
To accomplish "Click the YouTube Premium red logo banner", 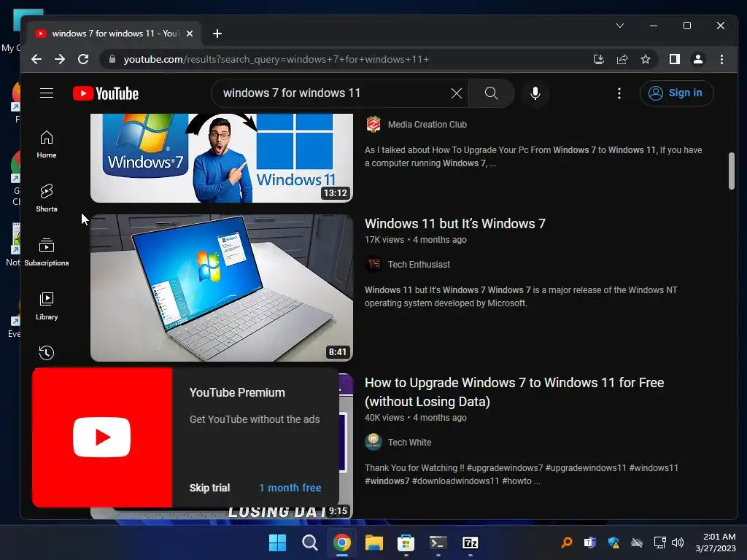I will [x=102, y=437].
